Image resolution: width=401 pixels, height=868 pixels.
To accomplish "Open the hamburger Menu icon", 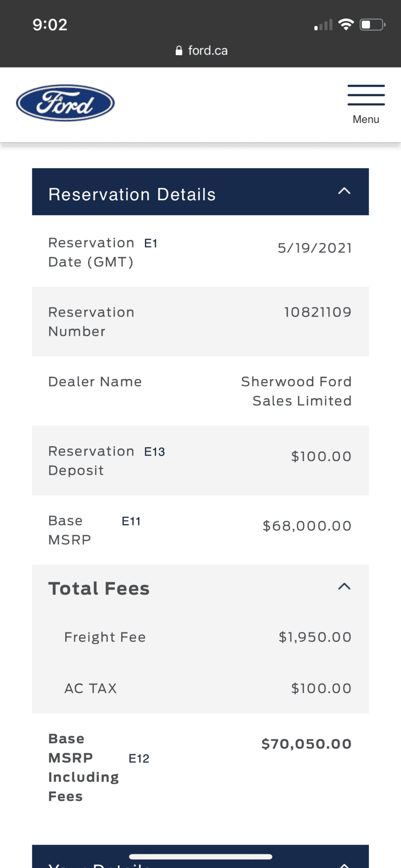I will [x=366, y=95].
